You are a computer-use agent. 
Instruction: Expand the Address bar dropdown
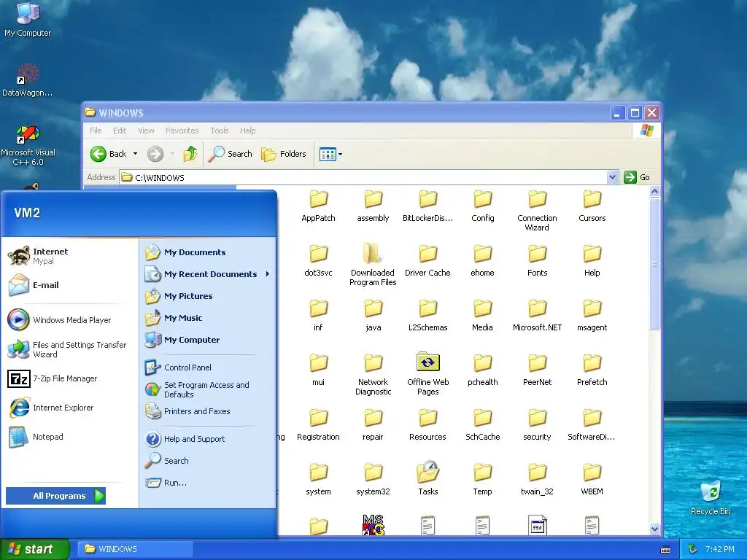613,178
